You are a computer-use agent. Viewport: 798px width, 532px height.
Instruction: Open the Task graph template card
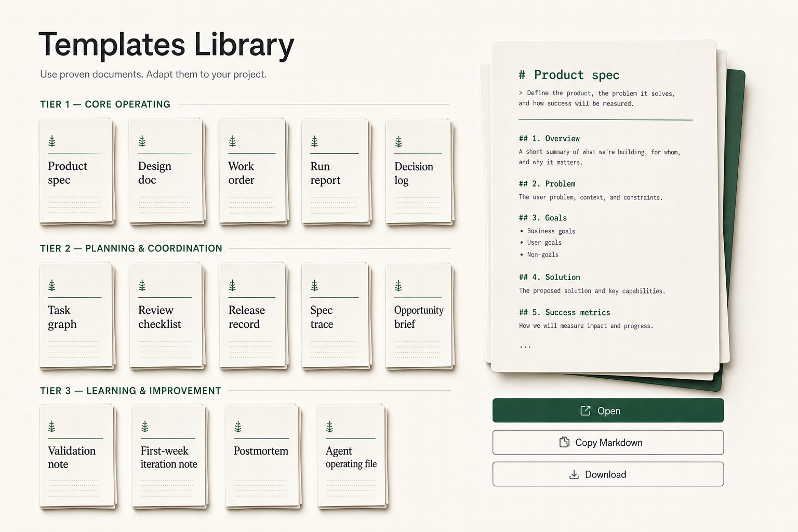click(76, 315)
